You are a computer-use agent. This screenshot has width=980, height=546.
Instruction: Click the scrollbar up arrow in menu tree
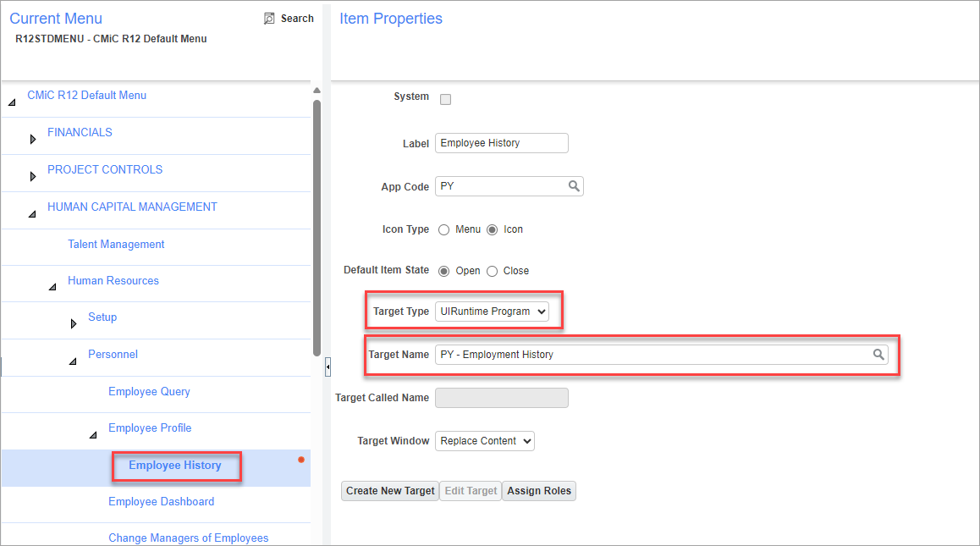pos(317,89)
